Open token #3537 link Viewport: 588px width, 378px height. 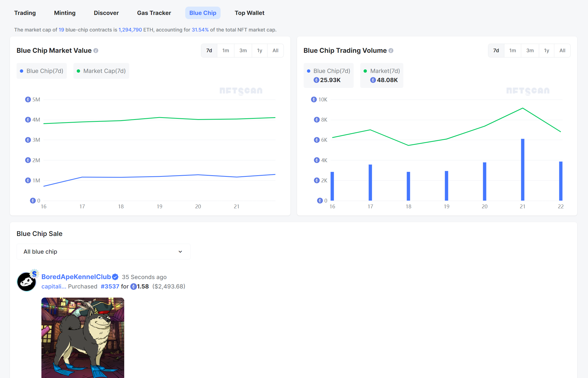pyautogui.click(x=110, y=287)
